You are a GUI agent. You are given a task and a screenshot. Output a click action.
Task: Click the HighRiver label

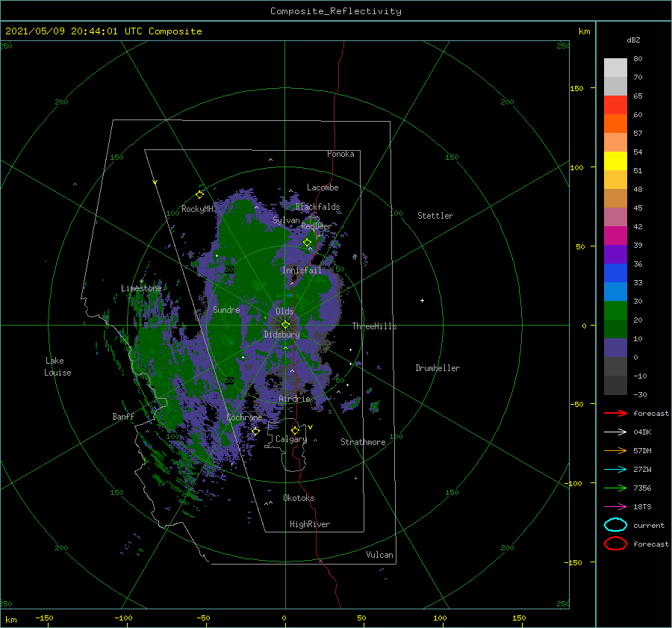[310, 524]
